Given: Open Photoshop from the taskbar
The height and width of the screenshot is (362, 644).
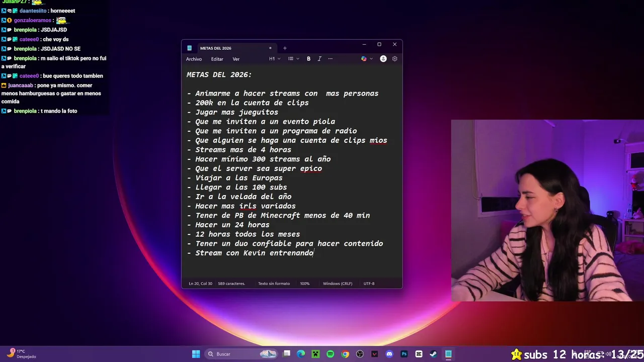Looking at the screenshot, I should (404, 354).
